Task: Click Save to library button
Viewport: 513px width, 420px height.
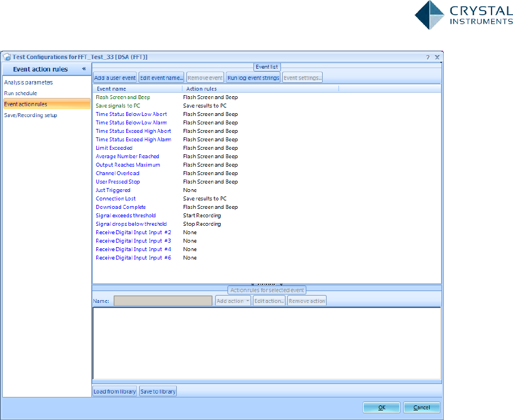Action: click(x=158, y=391)
